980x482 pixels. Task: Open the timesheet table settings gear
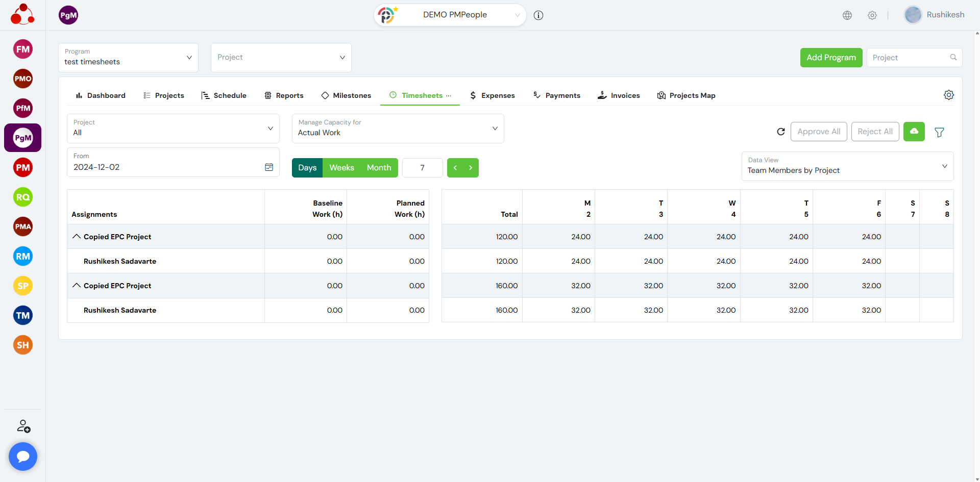tap(948, 95)
